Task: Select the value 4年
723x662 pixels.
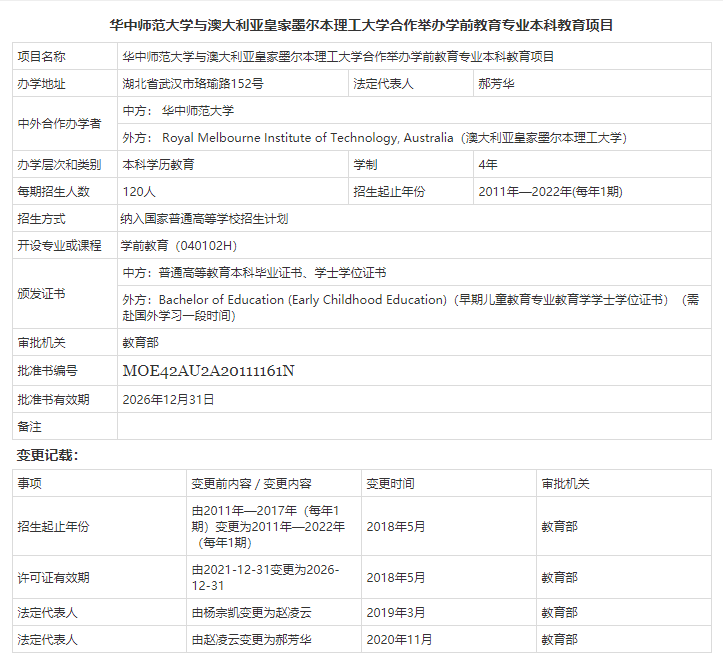Action: [488, 165]
